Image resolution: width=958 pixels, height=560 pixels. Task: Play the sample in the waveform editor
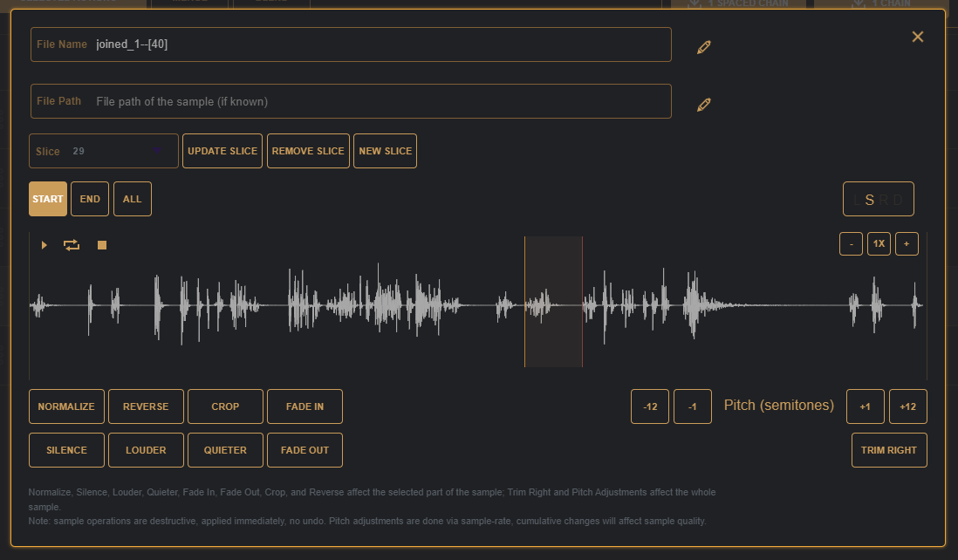pos(44,245)
